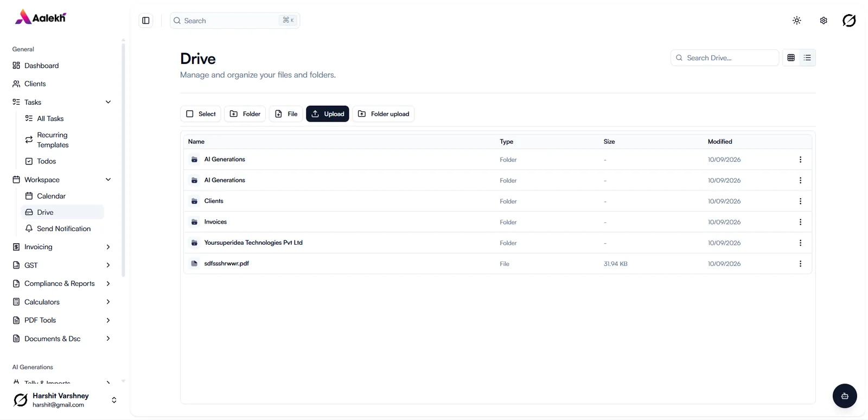
Task: Expand the Calculators menu
Action: pyautogui.click(x=61, y=302)
